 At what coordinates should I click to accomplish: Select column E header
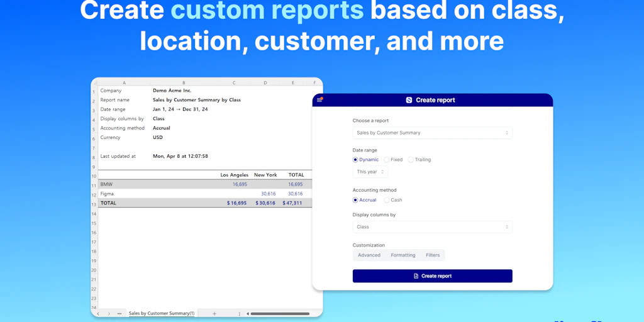tap(293, 82)
